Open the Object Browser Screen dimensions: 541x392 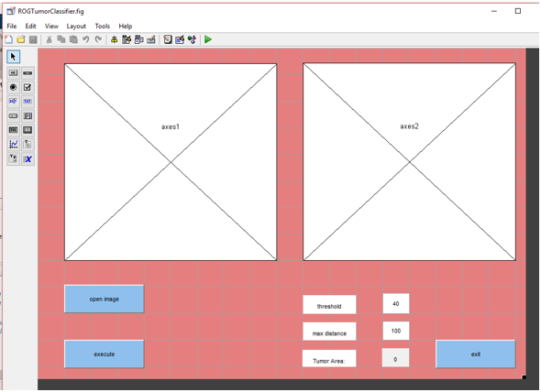click(x=192, y=39)
